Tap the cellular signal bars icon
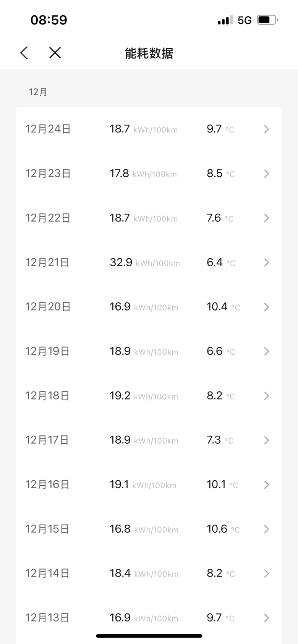Viewport: 298px width, 644px height. pos(225,20)
